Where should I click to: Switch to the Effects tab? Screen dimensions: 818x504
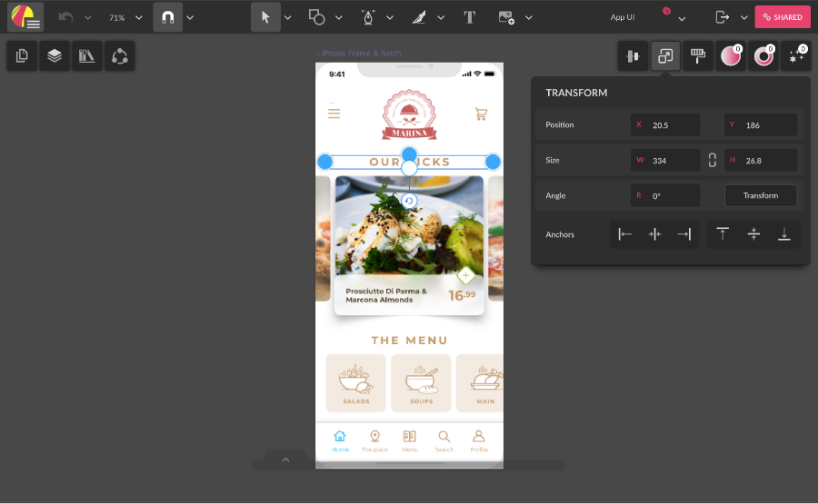796,56
